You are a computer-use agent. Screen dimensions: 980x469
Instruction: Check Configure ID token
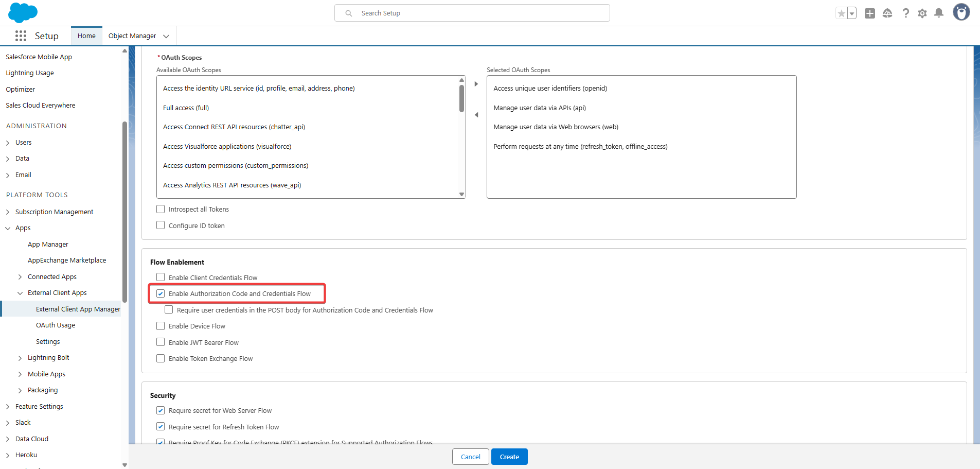[161, 225]
